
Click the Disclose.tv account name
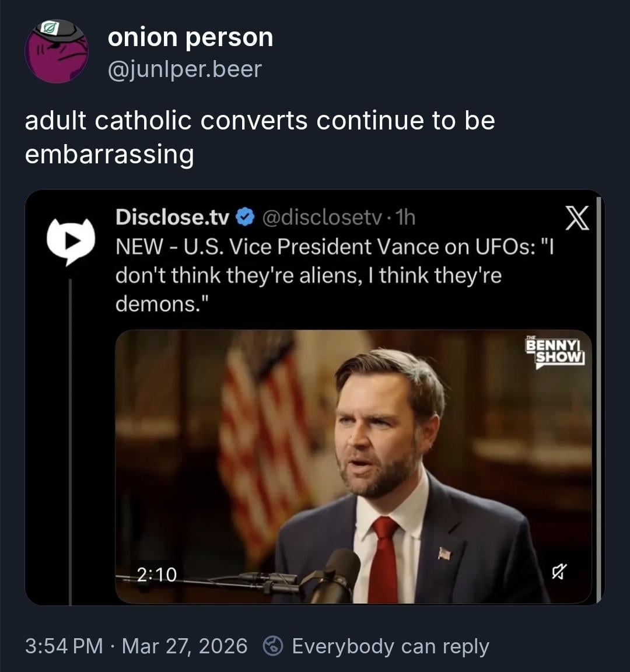(172, 217)
